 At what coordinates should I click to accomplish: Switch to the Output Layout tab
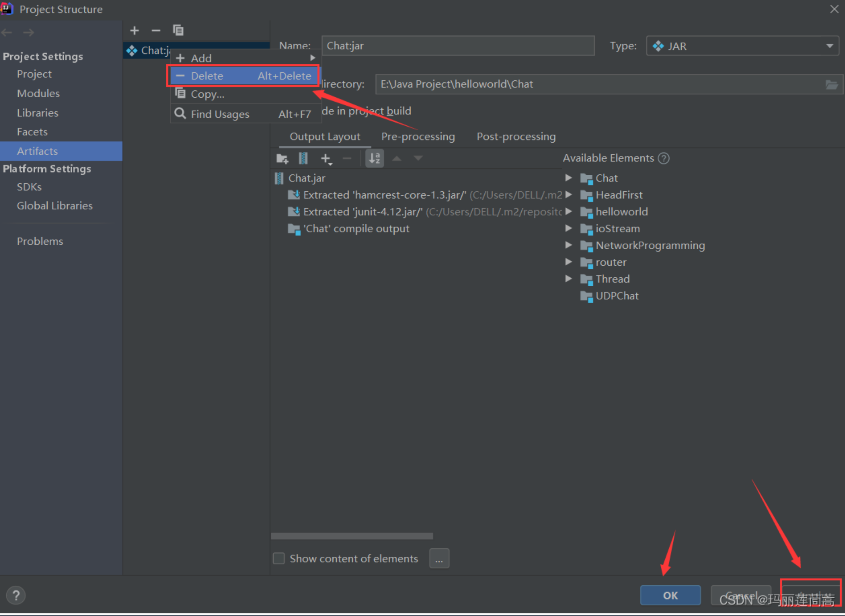click(x=325, y=136)
